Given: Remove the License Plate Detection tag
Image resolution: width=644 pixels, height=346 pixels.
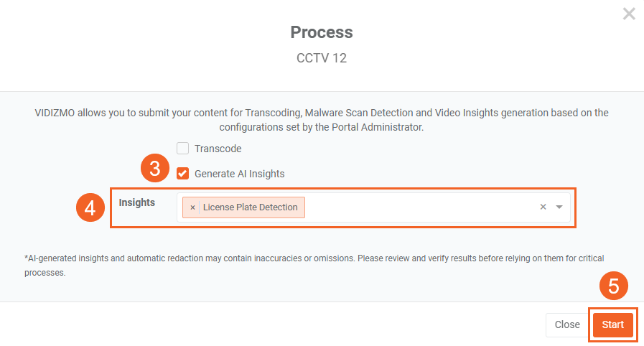Looking at the screenshot, I should coord(192,207).
